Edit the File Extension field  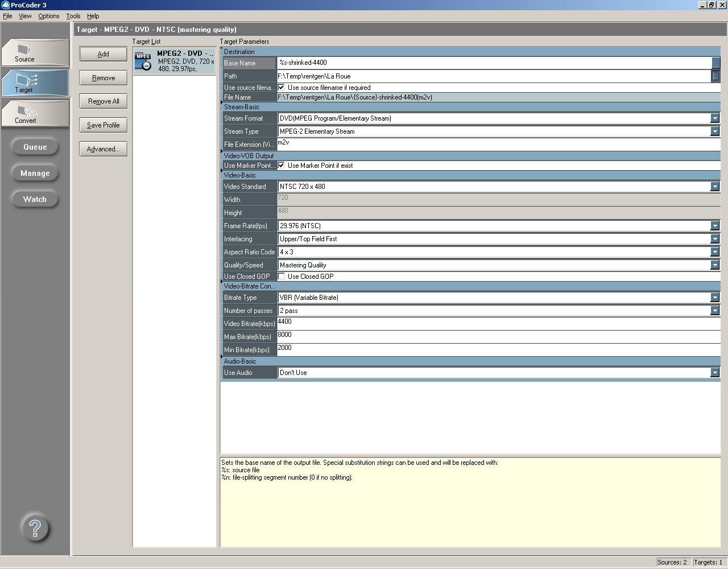tap(498, 145)
